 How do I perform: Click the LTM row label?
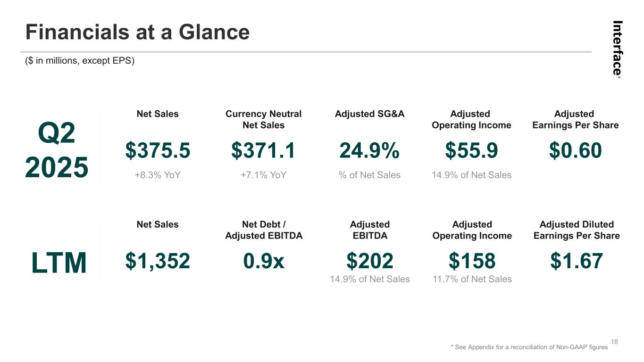[x=59, y=263]
